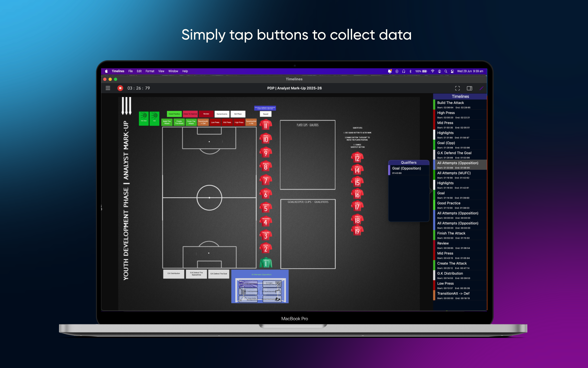Tap the On Target Saved (Opposition) button
This screenshot has height=368, width=588.
pos(272,284)
